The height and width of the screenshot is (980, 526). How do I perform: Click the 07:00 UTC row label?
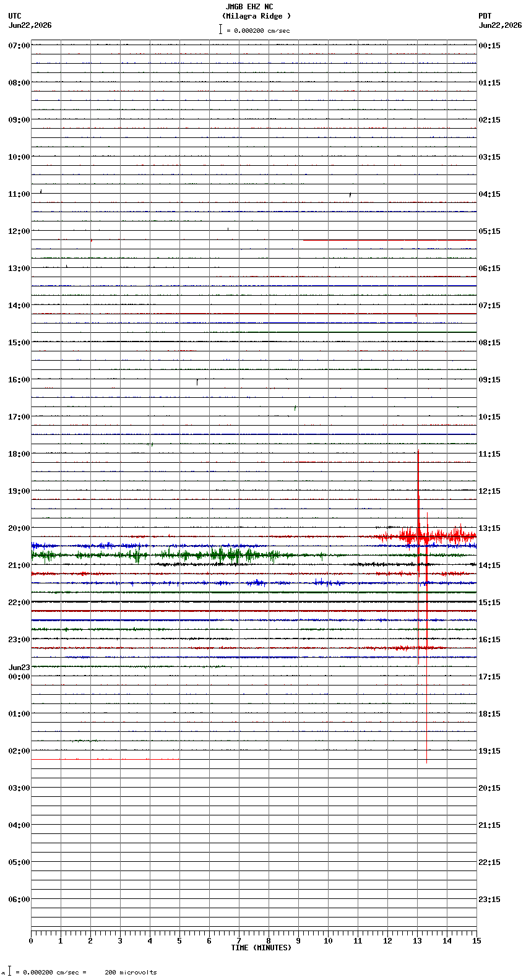[x=19, y=46]
